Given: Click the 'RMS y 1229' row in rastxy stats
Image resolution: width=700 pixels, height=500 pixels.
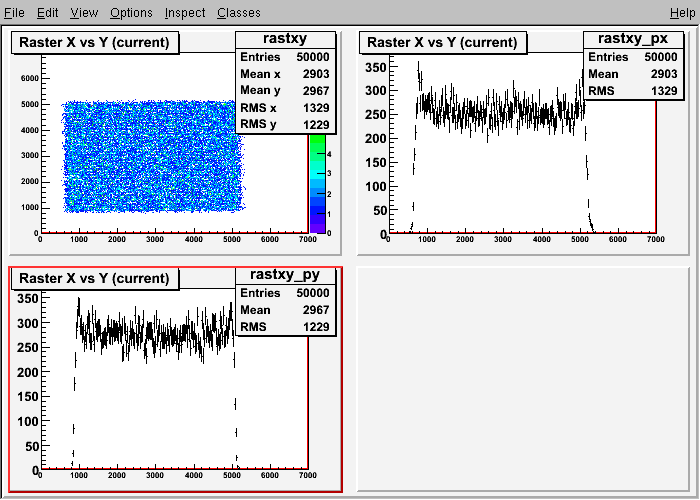Looking at the screenshot, I should point(285,125).
